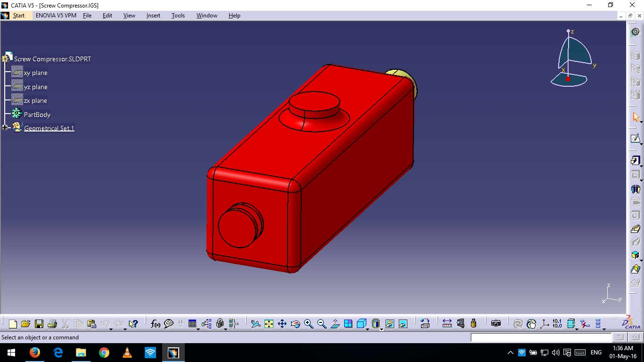Open the ENOVIA V5 VPM menu

(56, 16)
